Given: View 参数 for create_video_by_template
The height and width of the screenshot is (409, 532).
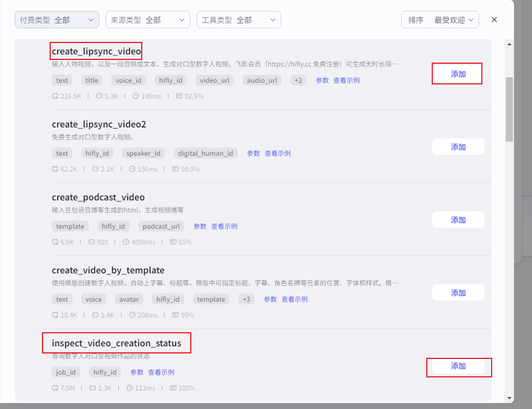Looking at the screenshot, I should pos(270,300).
